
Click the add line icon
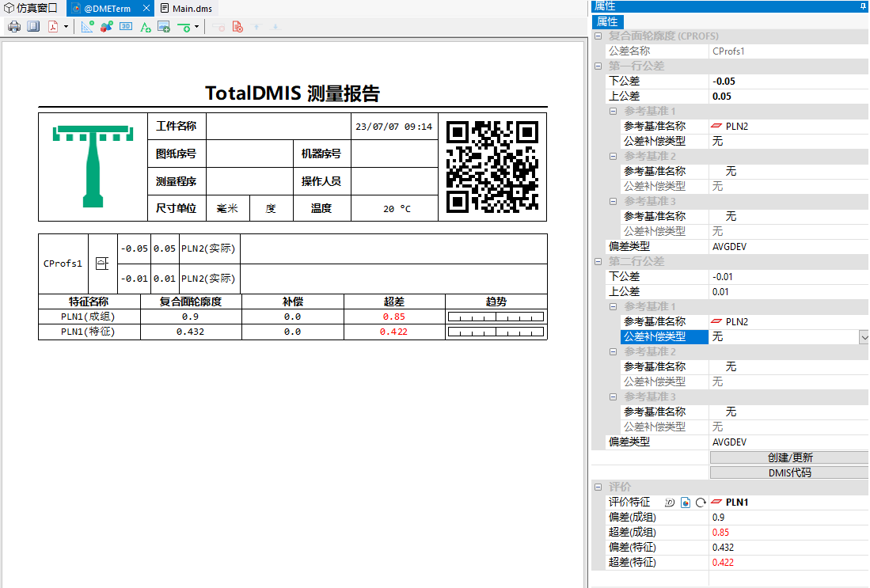point(184,27)
